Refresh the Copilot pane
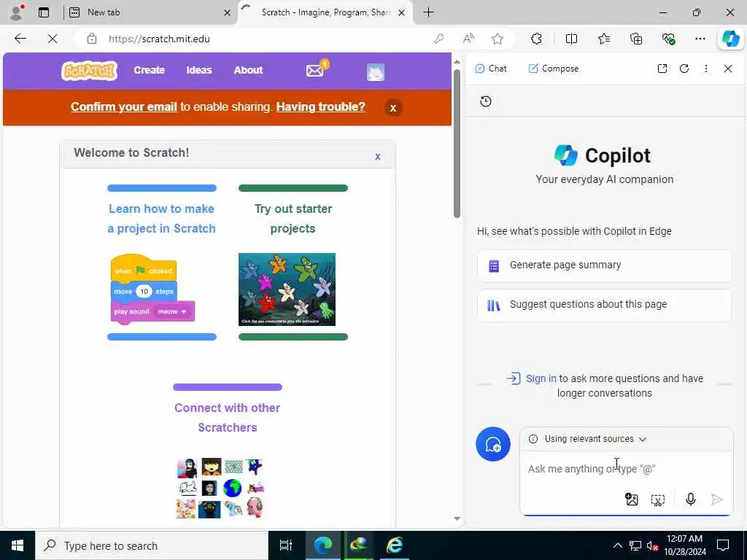Viewport: 747px width, 560px height. point(684,69)
